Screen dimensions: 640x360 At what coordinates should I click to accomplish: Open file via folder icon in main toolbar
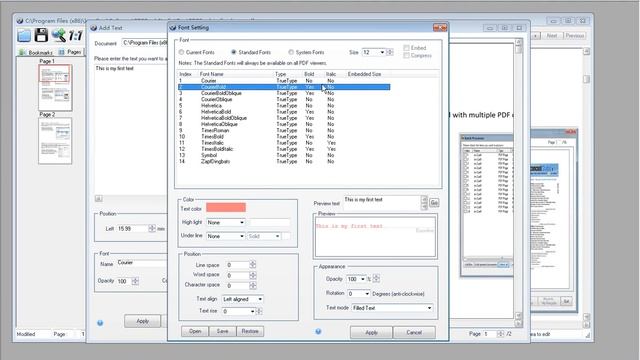point(24,36)
